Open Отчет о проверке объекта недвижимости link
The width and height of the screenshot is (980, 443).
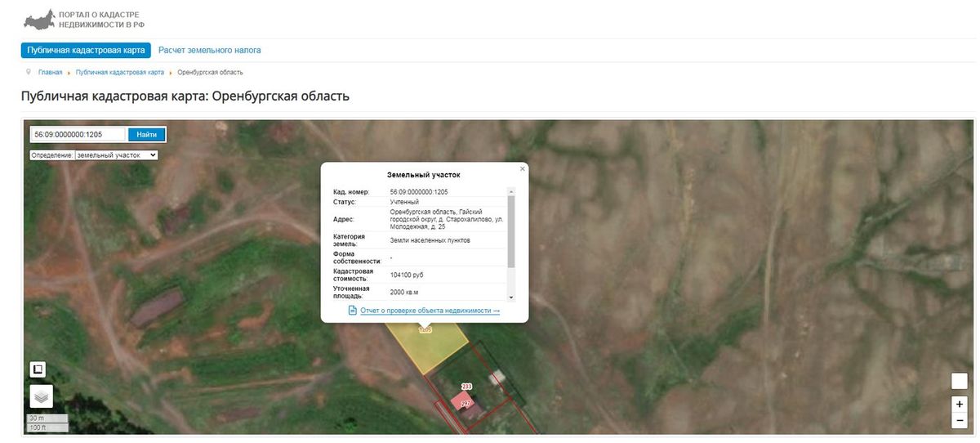tap(430, 311)
